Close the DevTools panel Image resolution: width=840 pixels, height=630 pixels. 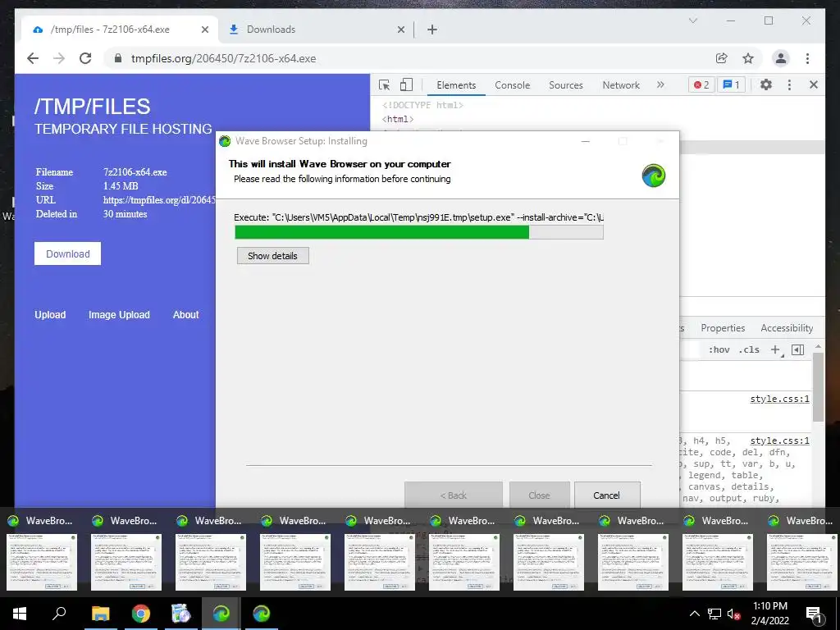pyautogui.click(x=813, y=84)
